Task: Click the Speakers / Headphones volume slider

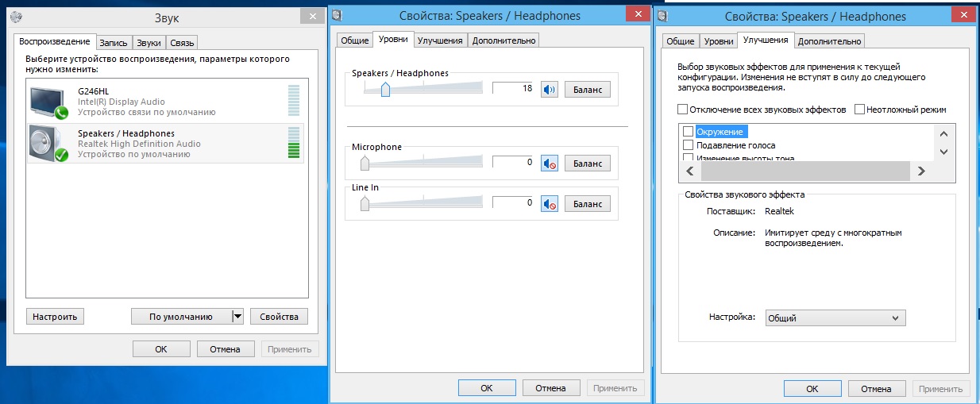Action: coord(386,89)
